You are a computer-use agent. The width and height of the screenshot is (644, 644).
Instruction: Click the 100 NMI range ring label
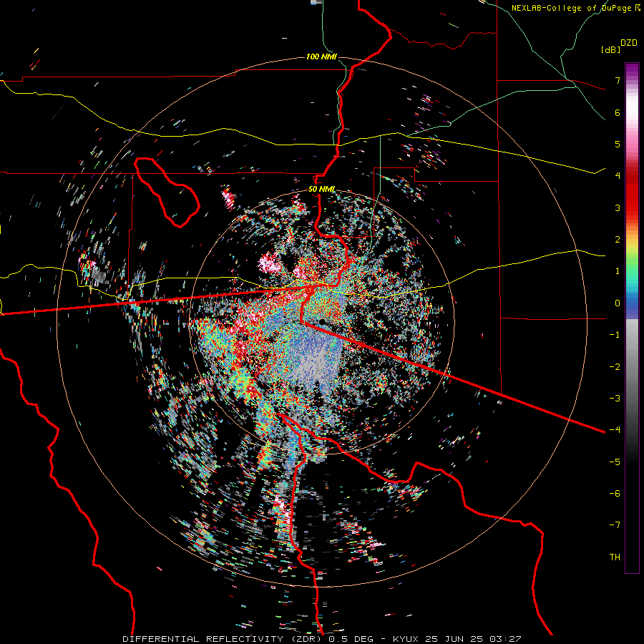click(321, 57)
